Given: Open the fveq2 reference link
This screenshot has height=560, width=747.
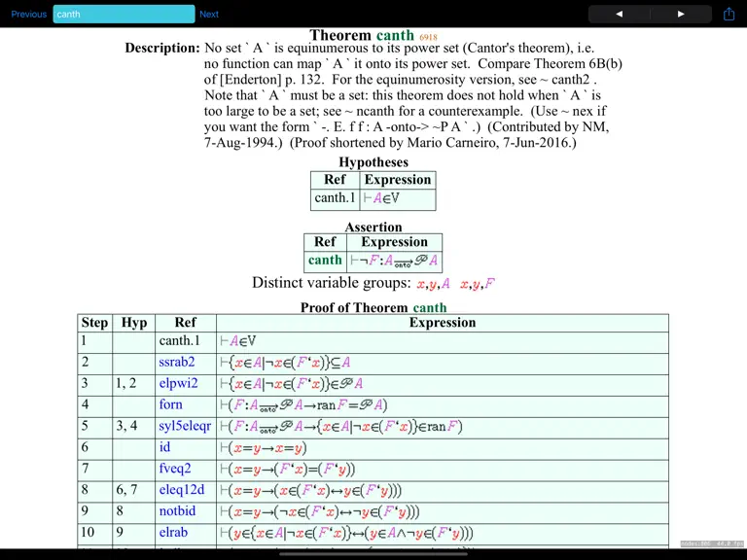Looking at the screenshot, I should [175, 469].
